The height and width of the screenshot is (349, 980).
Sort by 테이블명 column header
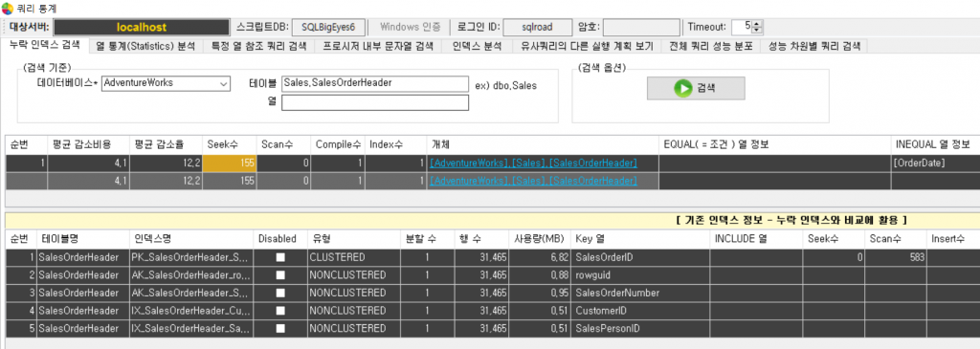(x=83, y=238)
